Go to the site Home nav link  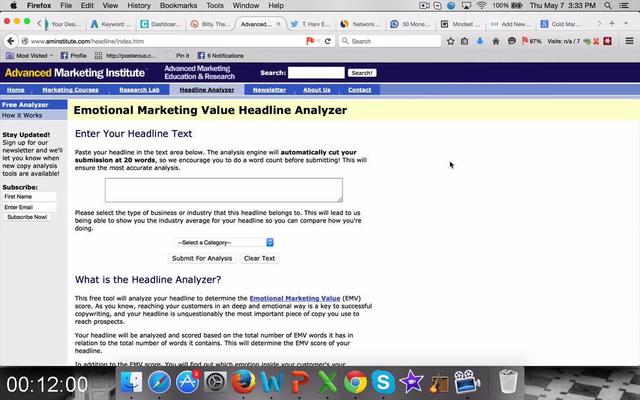pos(16,90)
